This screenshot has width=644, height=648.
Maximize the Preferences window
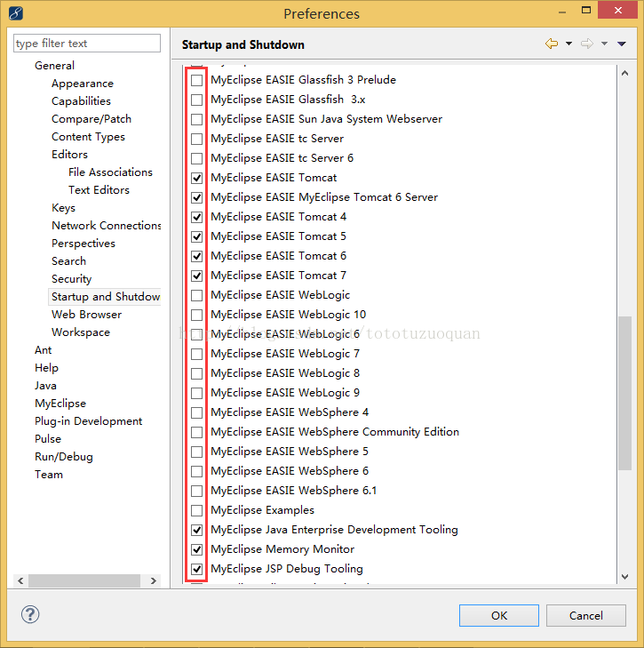tap(585, 11)
